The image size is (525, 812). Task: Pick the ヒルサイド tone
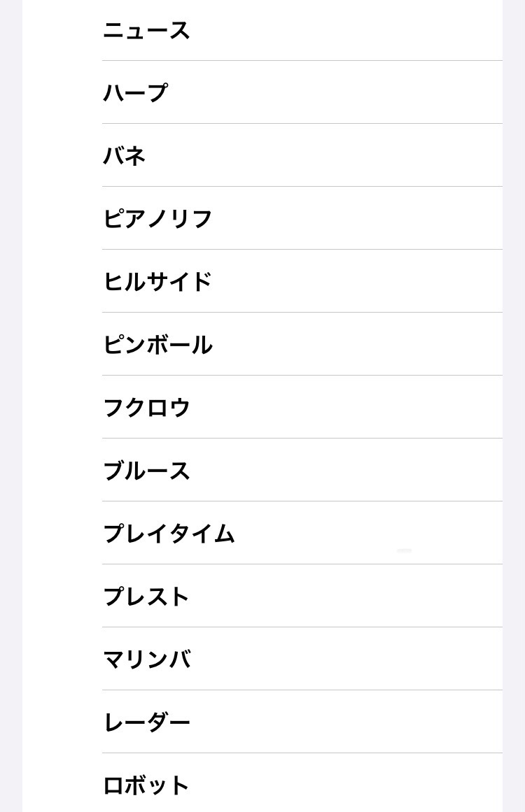tap(157, 282)
